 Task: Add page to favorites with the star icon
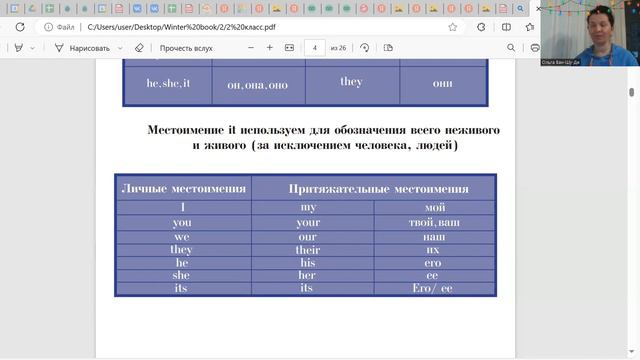pyautogui.click(x=453, y=27)
